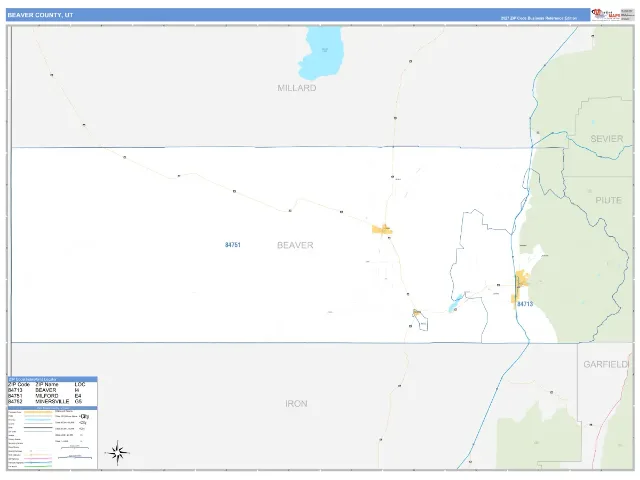Click the compass rose icon

click(x=118, y=453)
